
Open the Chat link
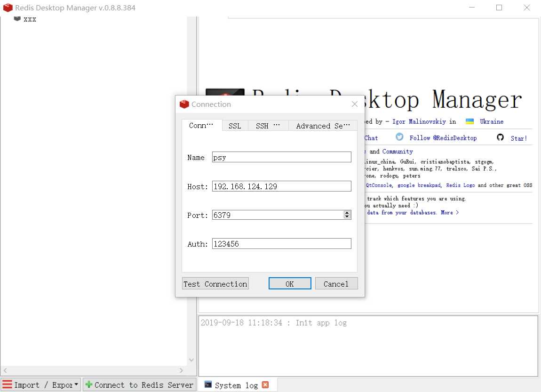[x=371, y=138]
